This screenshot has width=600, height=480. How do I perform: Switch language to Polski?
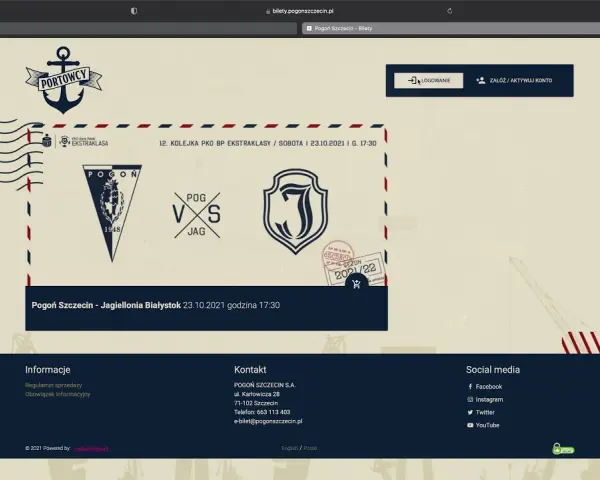click(x=310, y=448)
